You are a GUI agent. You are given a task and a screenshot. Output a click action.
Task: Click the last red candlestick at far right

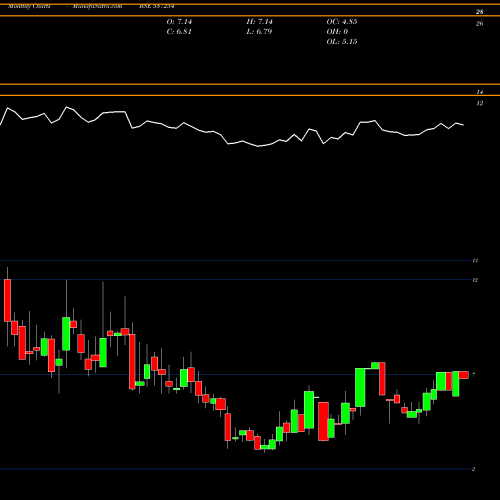[x=464, y=375]
